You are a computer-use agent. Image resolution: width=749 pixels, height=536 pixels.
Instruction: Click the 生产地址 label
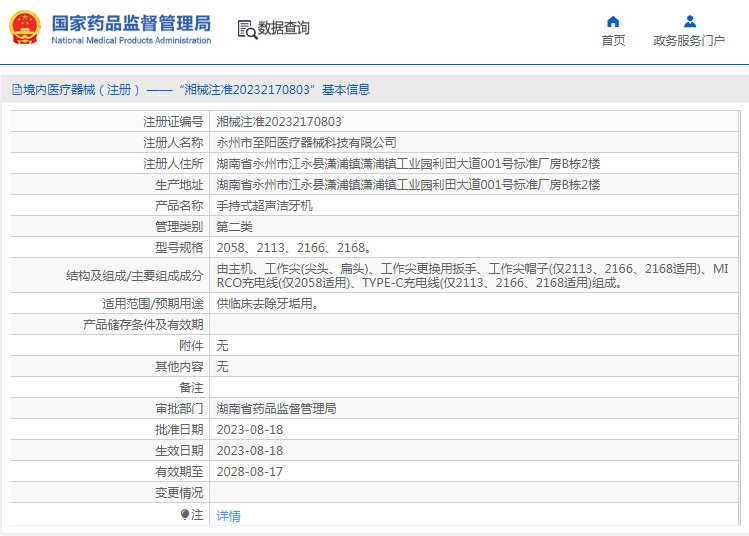coord(179,185)
